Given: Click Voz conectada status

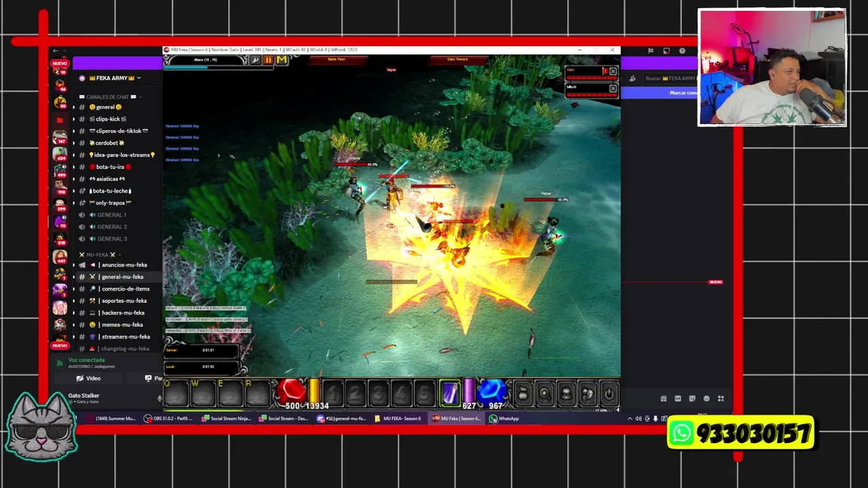Looking at the screenshot, I should pyautogui.click(x=87, y=361).
